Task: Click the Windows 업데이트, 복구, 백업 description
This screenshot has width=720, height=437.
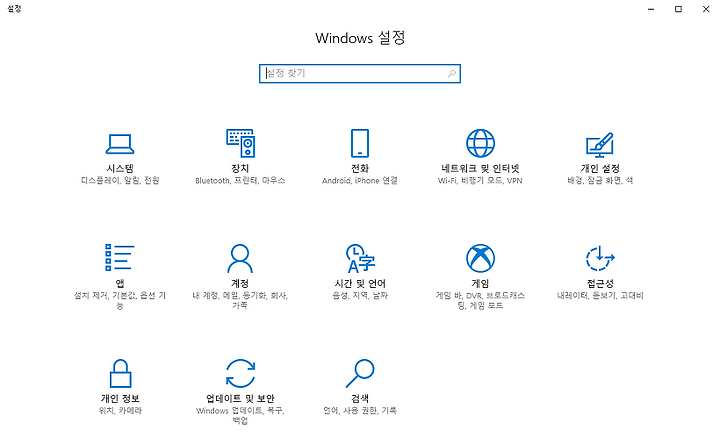Action: point(240,415)
